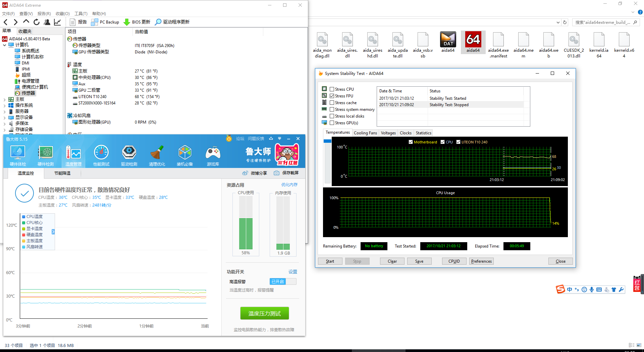This screenshot has height=352, width=644.
Task: Expand the 存储设备 tree node
Action: point(5,130)
